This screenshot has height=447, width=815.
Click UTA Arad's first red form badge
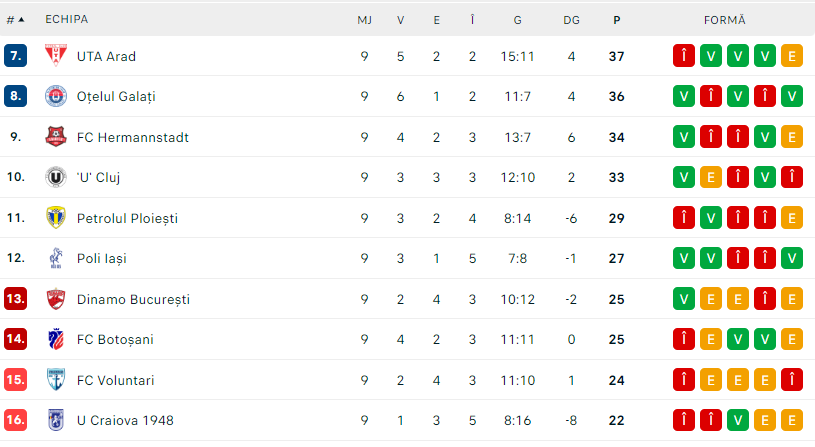(684, 56)
